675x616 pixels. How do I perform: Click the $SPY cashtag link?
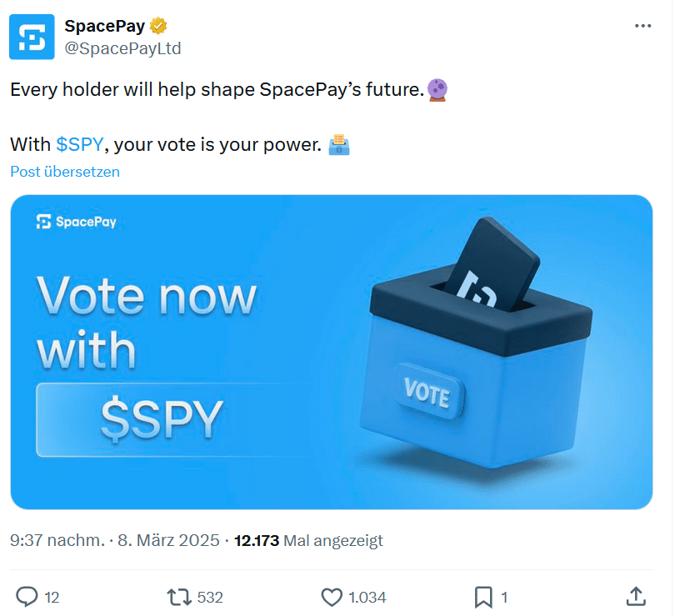(x=79, y=144)
